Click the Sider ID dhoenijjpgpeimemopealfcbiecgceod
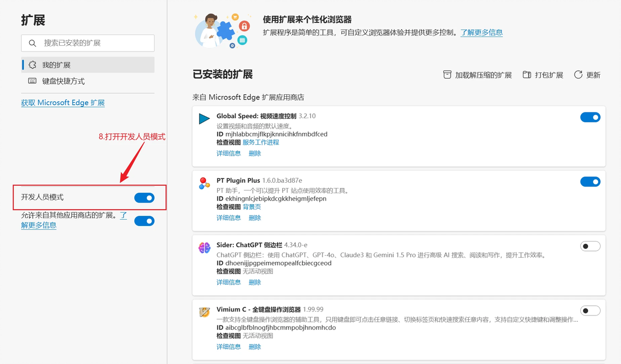Image resolution: width=621 pixels, height=364 pixels. [x=278, y=263]
